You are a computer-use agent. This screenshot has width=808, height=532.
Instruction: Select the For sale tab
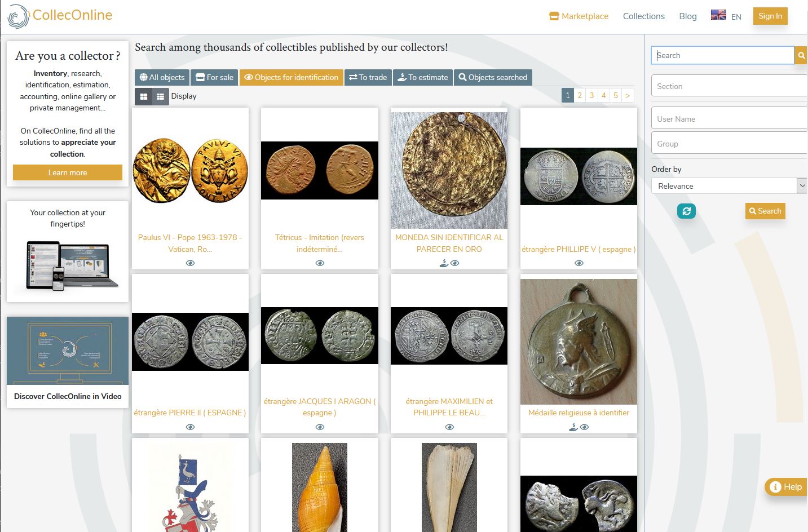click(214, 77)
